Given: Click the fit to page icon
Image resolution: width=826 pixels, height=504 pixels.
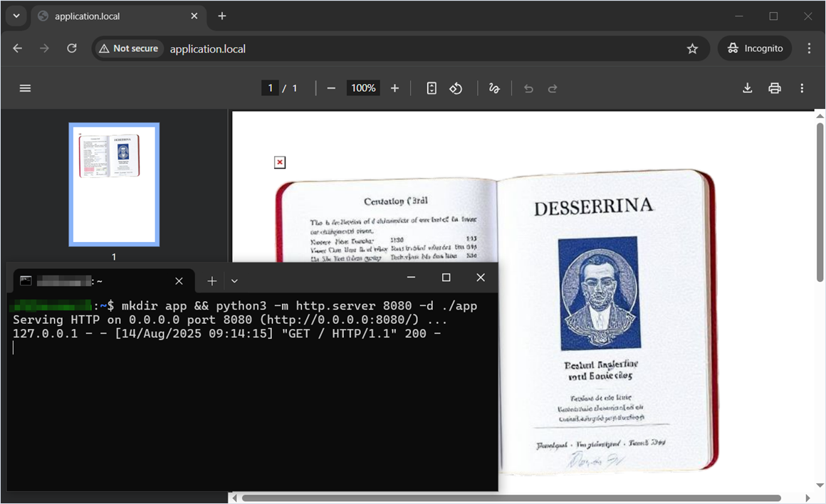Looking at the screenshot, I should [432, 88].
